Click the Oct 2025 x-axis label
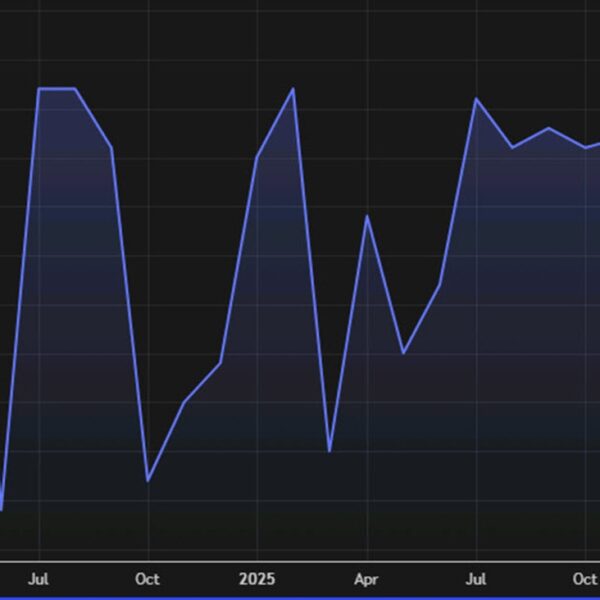The width and height of the screenshot is (600, 600). [x=585, y=578]
